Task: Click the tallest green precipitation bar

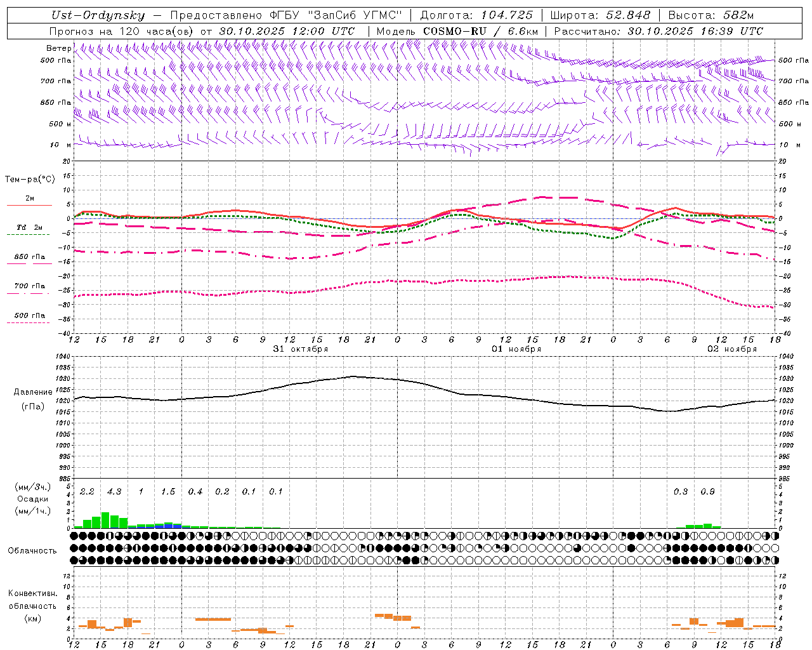Action: pos(105,520)
